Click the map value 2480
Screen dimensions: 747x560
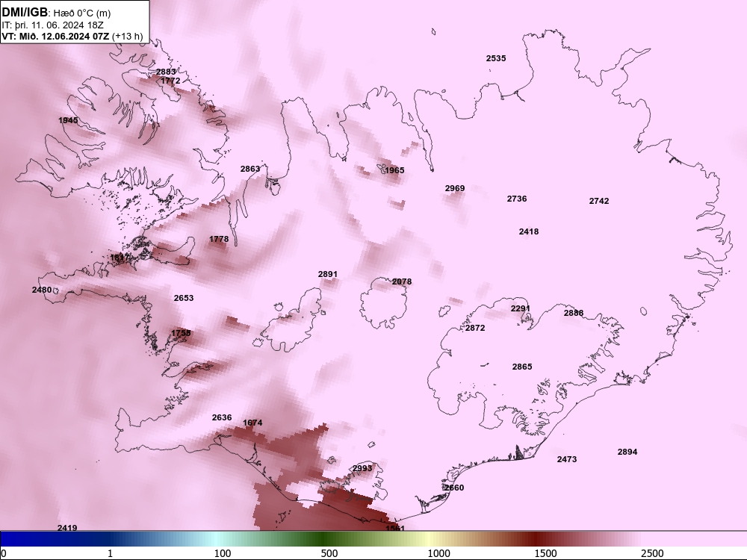(42, 290)
